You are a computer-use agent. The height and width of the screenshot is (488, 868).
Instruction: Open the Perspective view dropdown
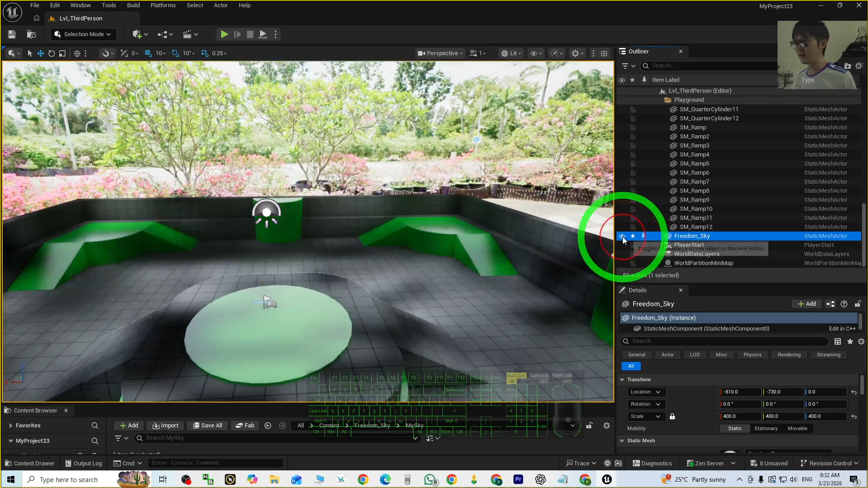pos(439,53)
